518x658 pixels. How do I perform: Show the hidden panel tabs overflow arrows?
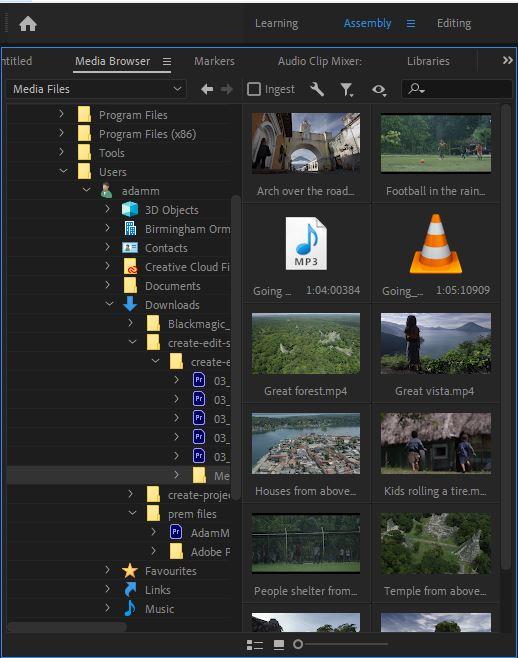508,60
